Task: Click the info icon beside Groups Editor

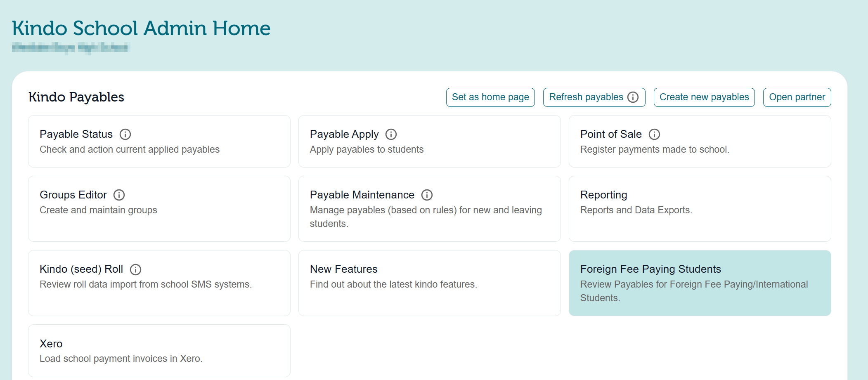Action: click(119, 195)
